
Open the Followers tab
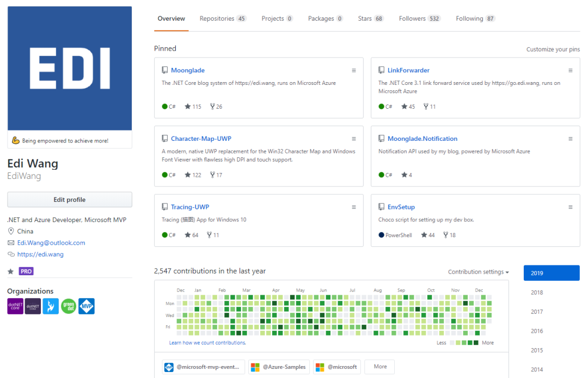419,18
